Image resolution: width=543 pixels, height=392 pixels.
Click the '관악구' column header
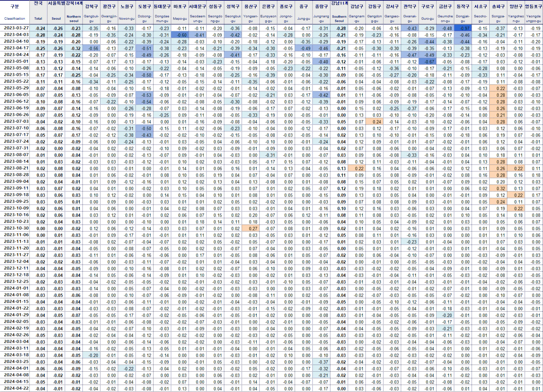(x=410, y=6)
